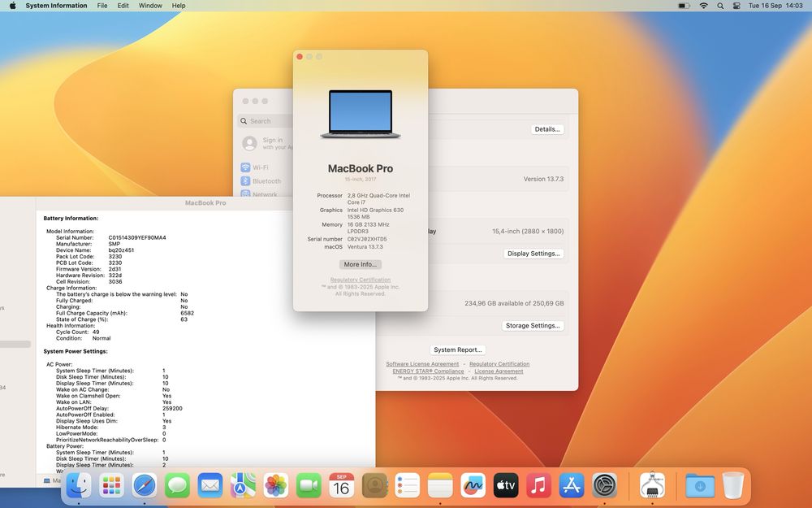
Task: Click the System Information chip icon in the Dock
Action: [653, 486]
